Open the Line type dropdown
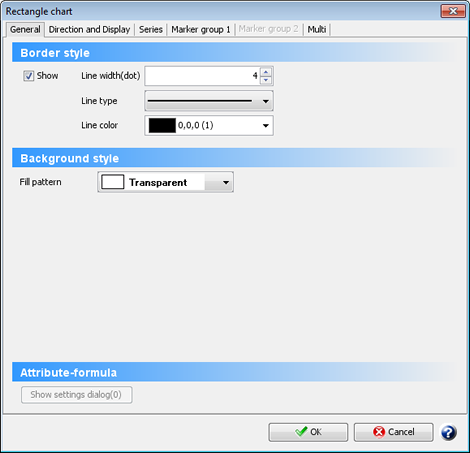Viewport: 470px width, 453px height. 209,101
